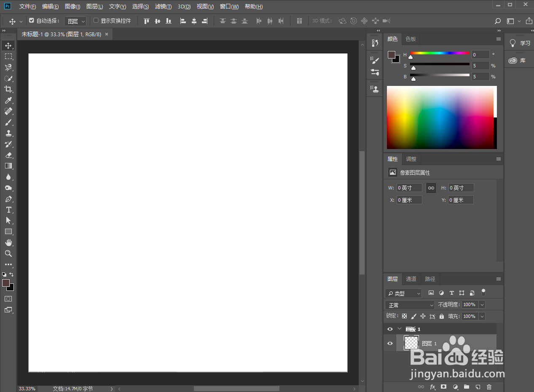Select the Eyedropper tool
This screenshot has height=392, width=534.
[8, 100]
